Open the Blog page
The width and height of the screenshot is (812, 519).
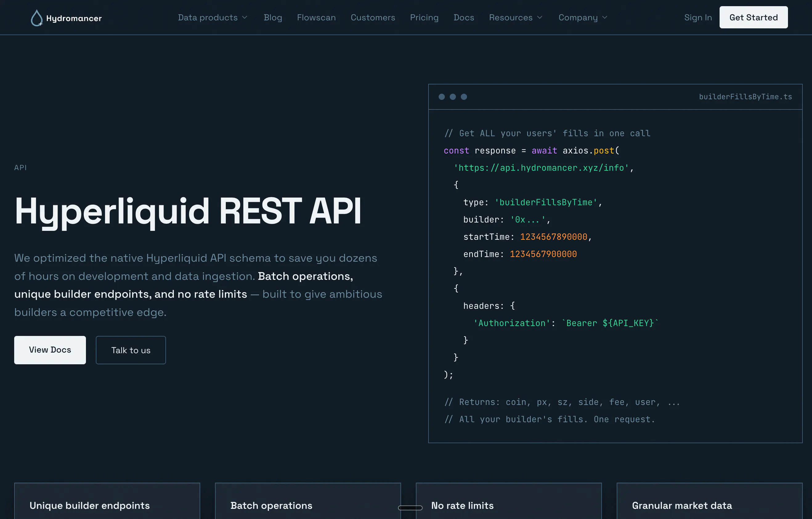(x=273, y=18)
